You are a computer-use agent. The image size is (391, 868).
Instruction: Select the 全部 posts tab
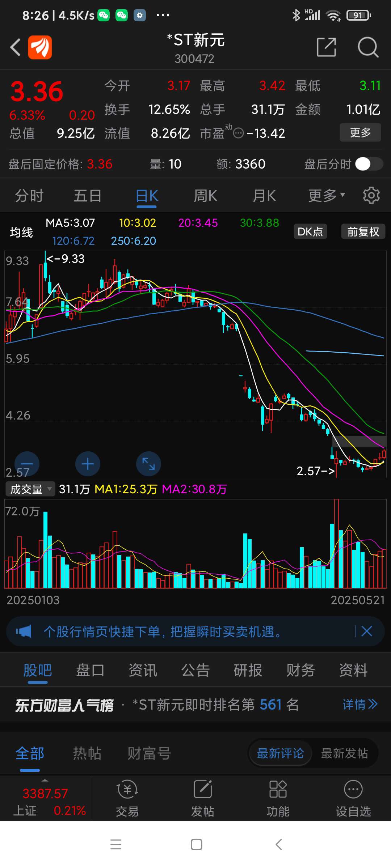(30, 753)
